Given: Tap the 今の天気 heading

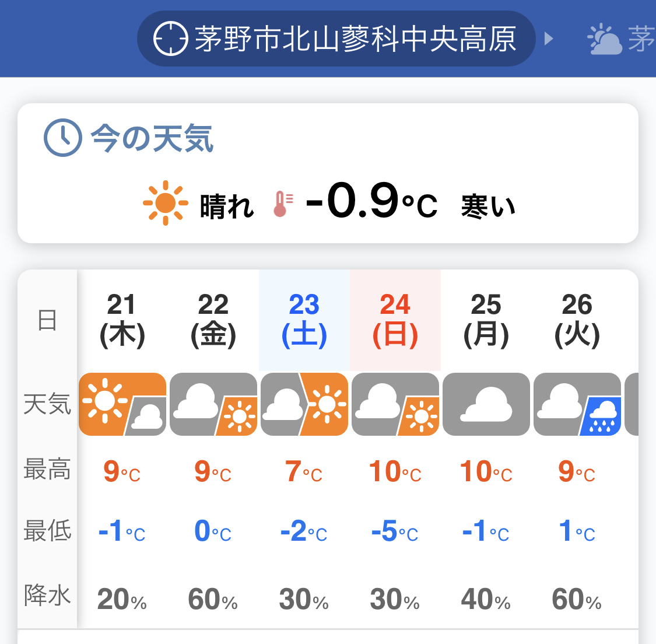Looking at the screenshot, I should 152,138.
